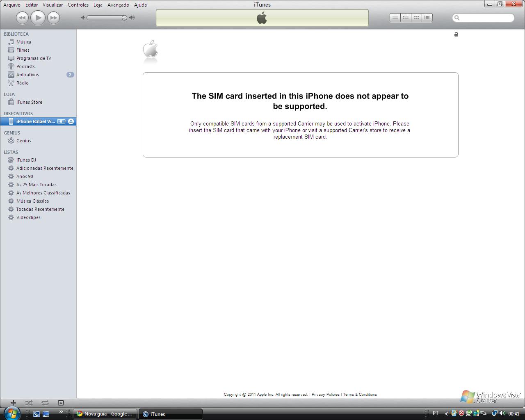Switch to Chrome Nova guia taskbar window
This screenshot has width=525, height=420.
(105, 414)
